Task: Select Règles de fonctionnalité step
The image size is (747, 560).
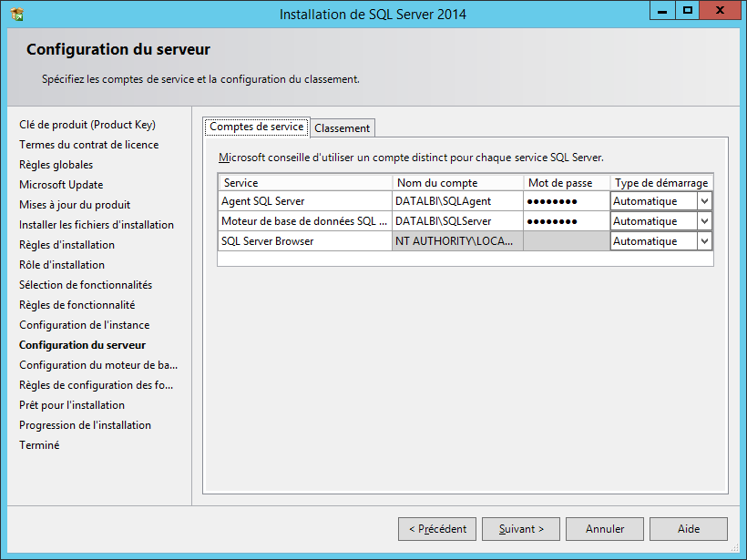Action: pos(77,305)
